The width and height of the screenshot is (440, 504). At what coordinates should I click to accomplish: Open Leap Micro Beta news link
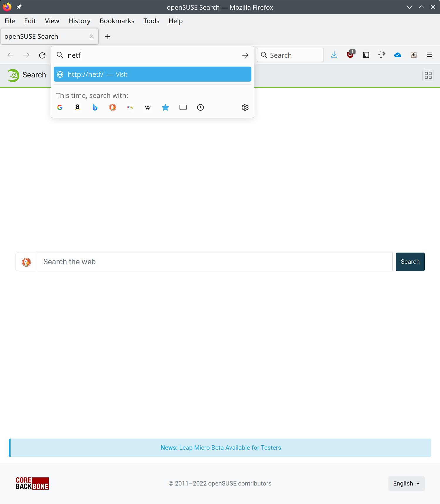230,448
